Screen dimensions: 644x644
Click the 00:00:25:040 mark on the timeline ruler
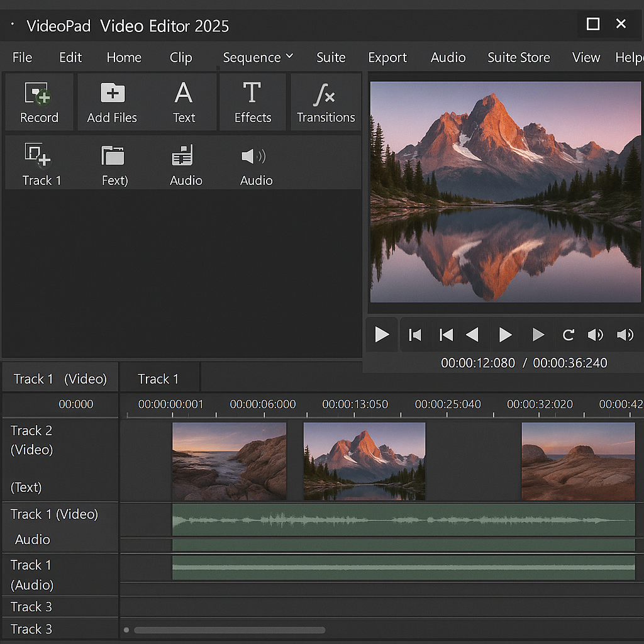pos(448,404)
